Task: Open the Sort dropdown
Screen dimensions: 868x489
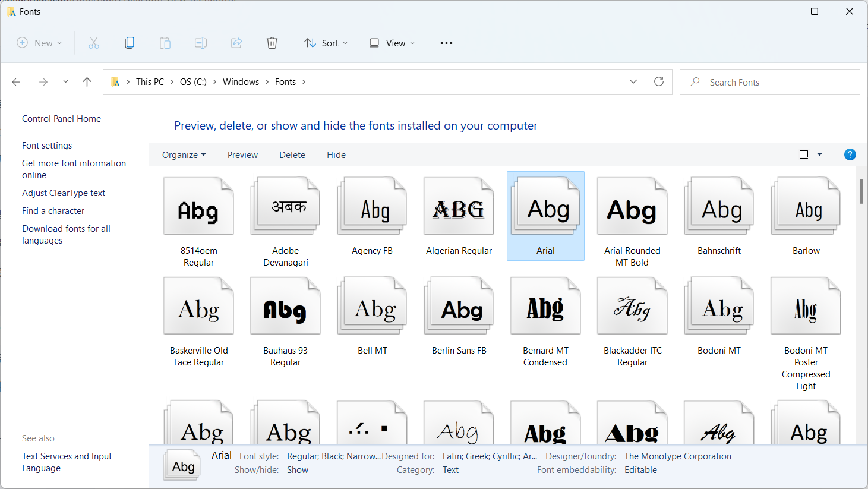Action: (326, 42)
